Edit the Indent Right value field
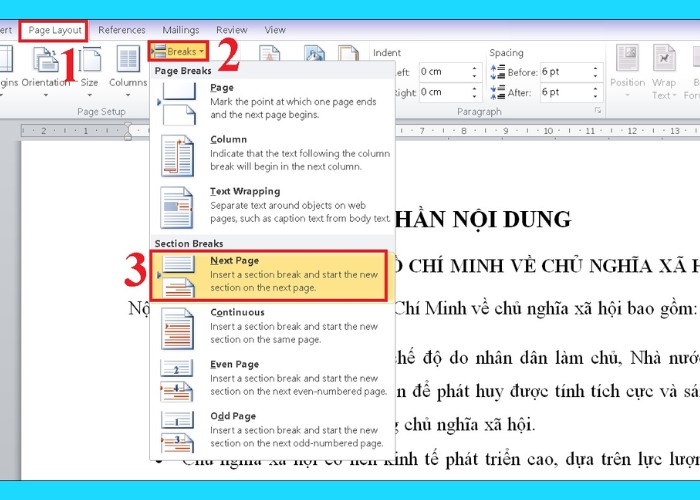 [x=445, y=92]
